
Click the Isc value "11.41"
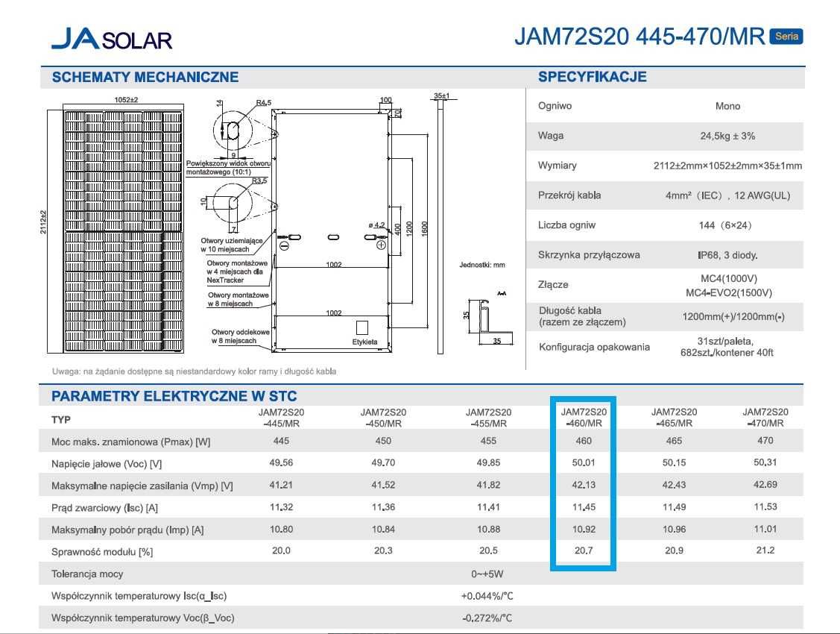coord(488,507)
